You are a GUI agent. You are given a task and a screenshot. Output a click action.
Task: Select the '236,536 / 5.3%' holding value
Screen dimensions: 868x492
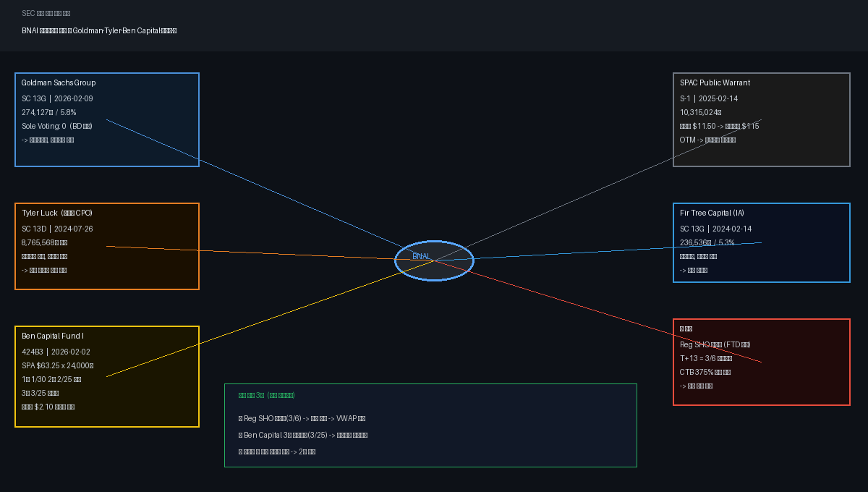click(707, 242)
